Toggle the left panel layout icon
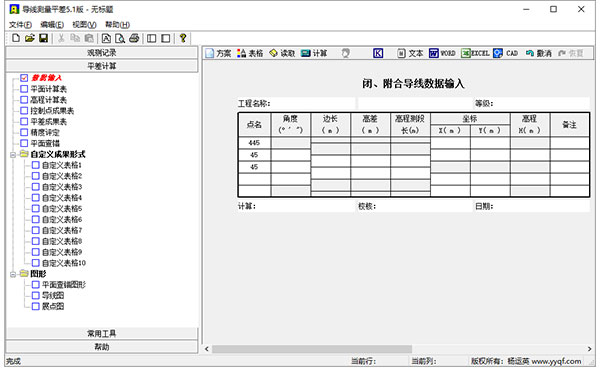The height and width of the screenshot is (371, 600). pos(152,38)
